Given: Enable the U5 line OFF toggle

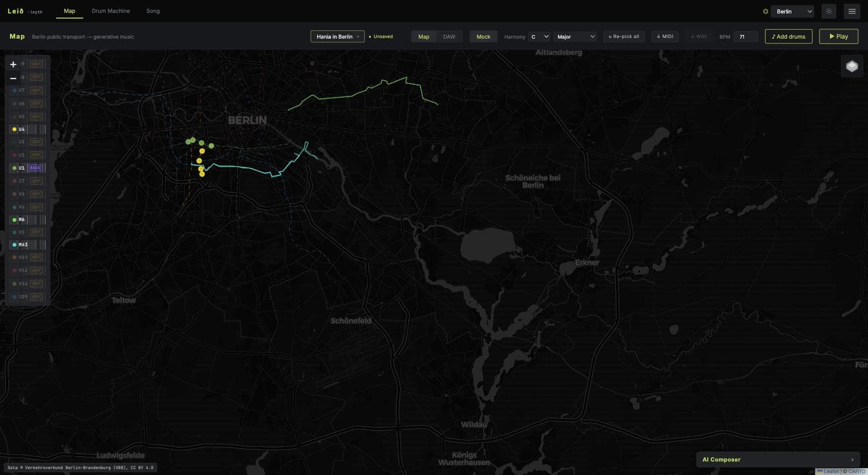Looking at the screenshot, I should [36, 116].
